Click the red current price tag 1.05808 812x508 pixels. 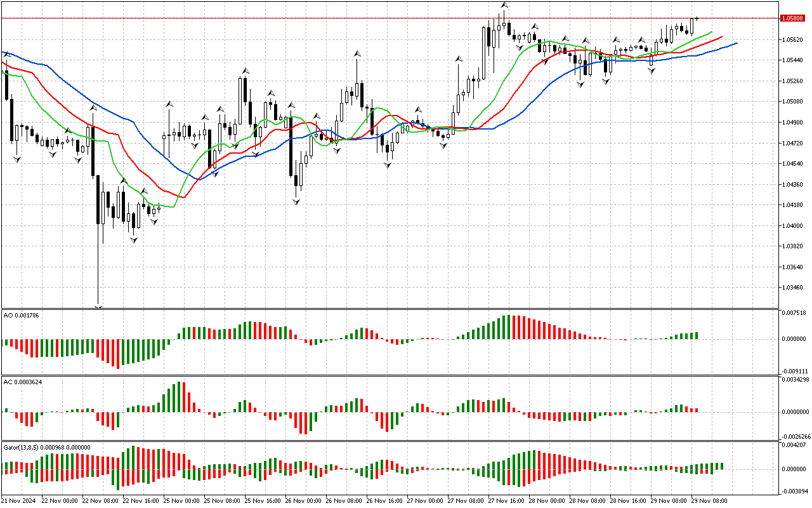794,18
